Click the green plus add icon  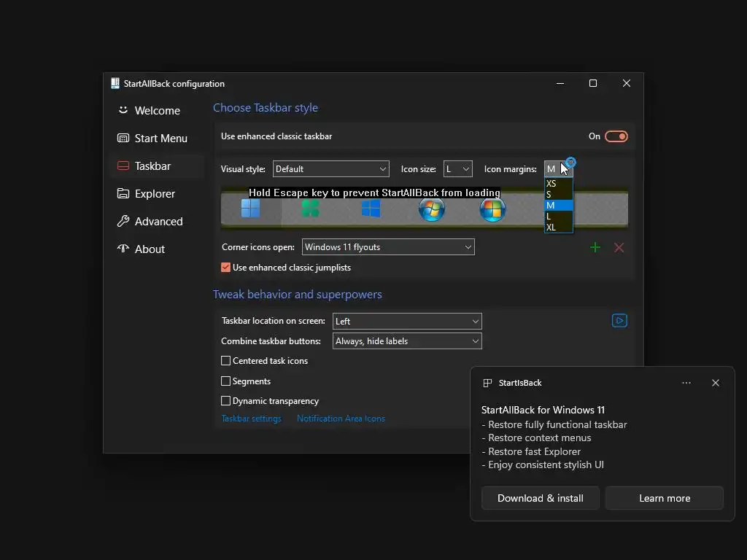click(595, 248)
